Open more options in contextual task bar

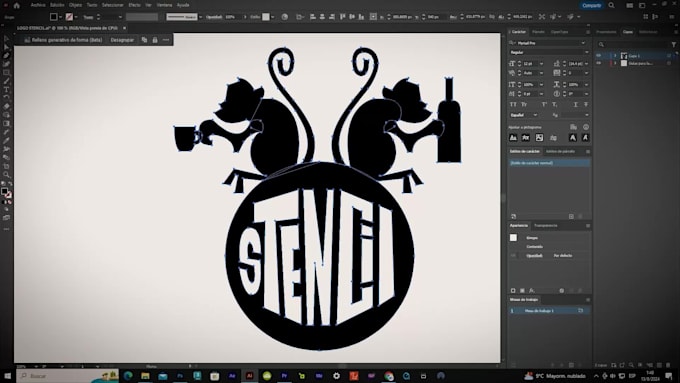point(166,40)
